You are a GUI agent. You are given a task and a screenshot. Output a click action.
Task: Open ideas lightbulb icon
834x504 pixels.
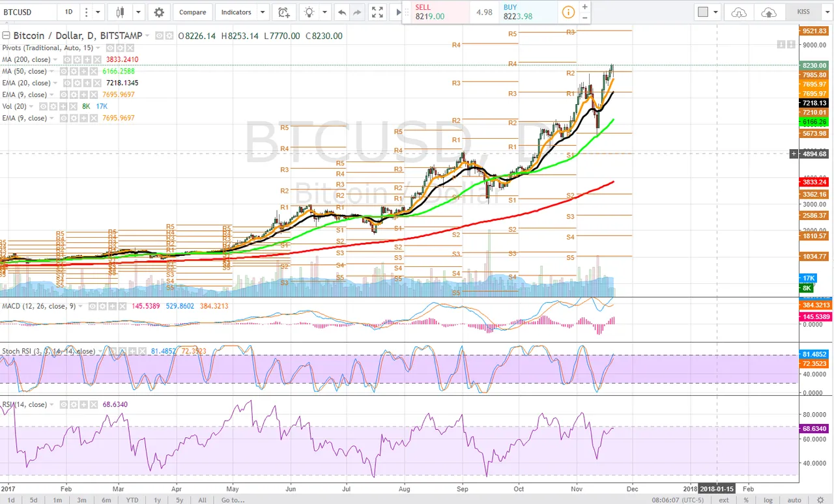pos(309,12)
